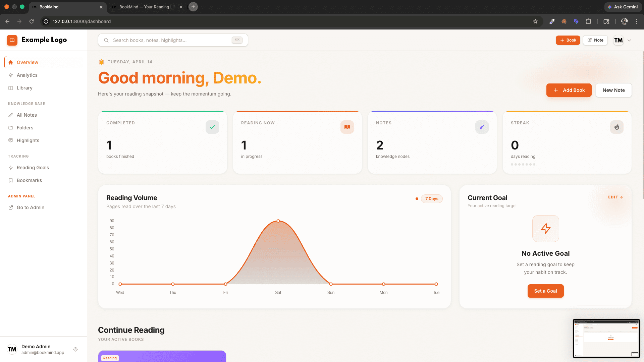Click the lightning bolt goal icon
The height and width of the screenshot is (362, 644).
click(545, 229)
